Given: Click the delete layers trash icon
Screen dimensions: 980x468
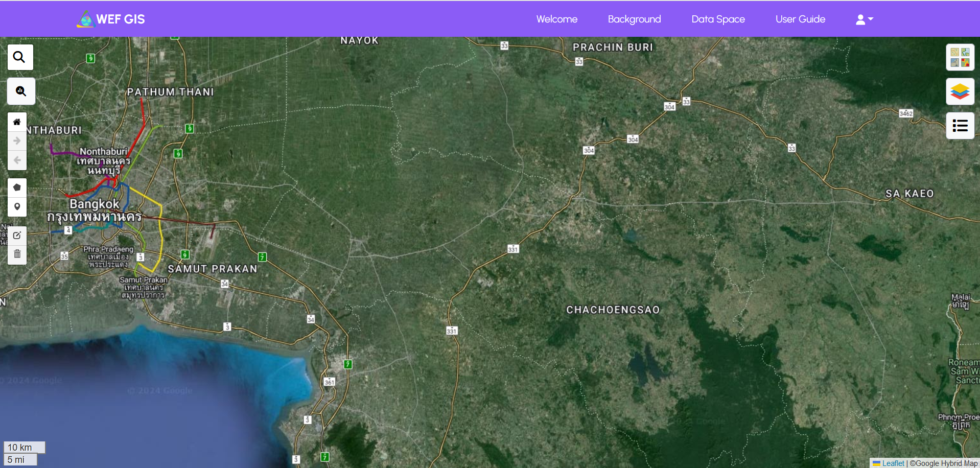Looking at the screenshot, I should point(17,254).
